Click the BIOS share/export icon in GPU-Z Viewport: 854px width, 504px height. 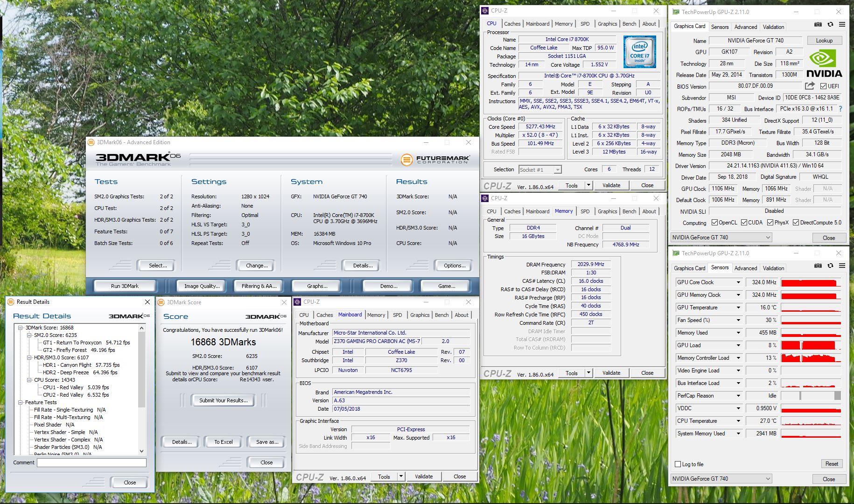point(810,86)
